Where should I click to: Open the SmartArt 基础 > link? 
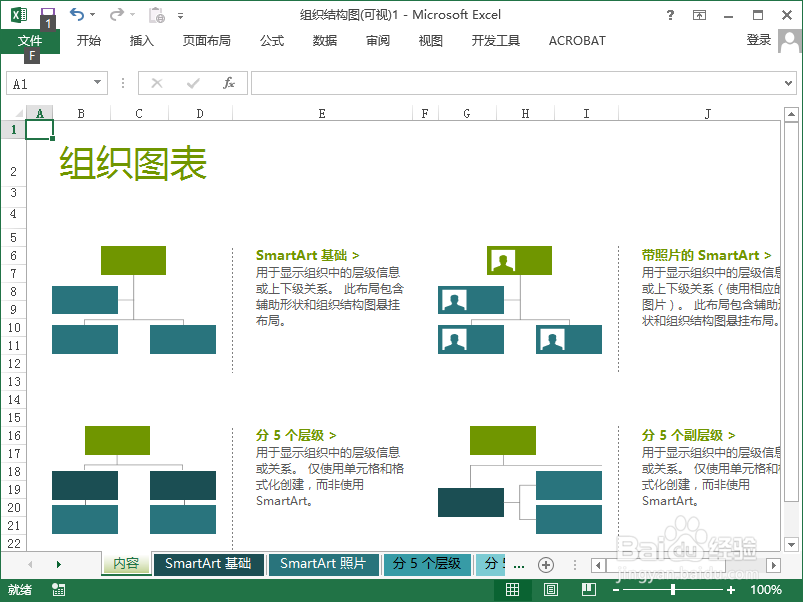(x=307, y=255)
